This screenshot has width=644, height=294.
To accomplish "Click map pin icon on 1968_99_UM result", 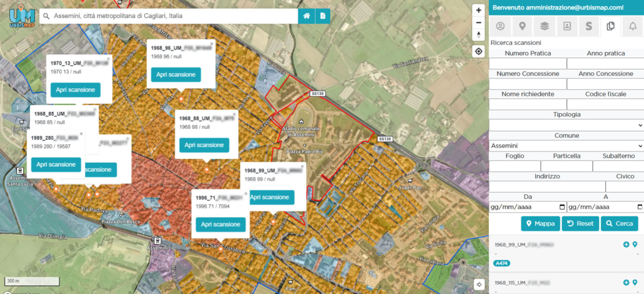I will (x=635, y=245).
